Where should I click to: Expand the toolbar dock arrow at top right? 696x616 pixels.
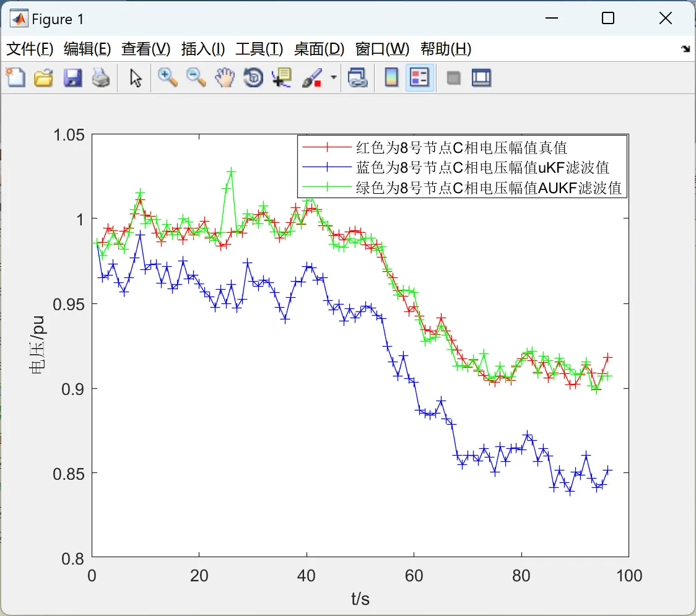pyautogui.click(x=686, y=49)
